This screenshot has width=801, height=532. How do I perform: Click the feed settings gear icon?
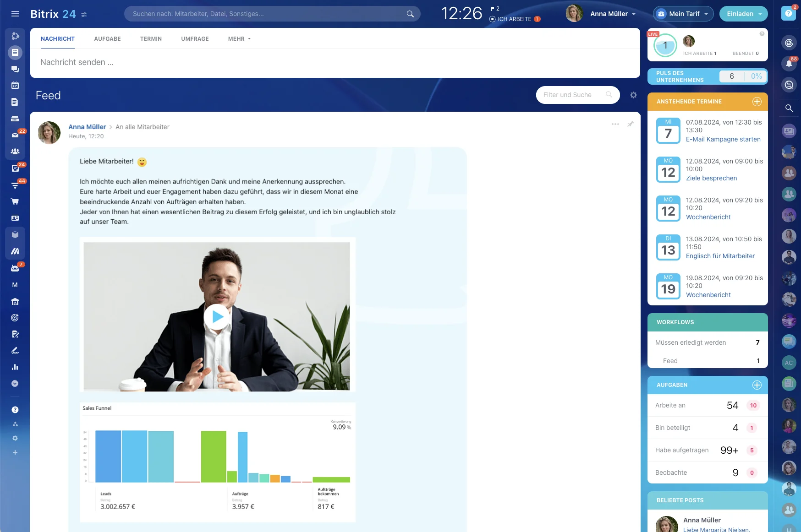pyautogui.click(x=633, y=95)
